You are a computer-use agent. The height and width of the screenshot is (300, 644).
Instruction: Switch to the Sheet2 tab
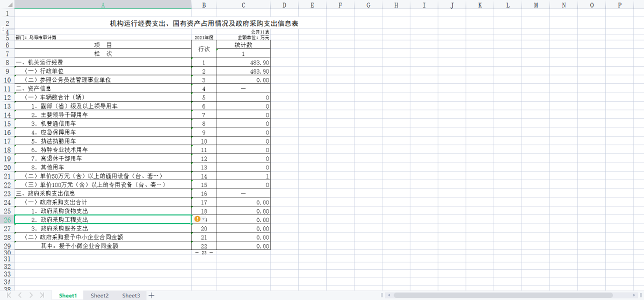99,295
